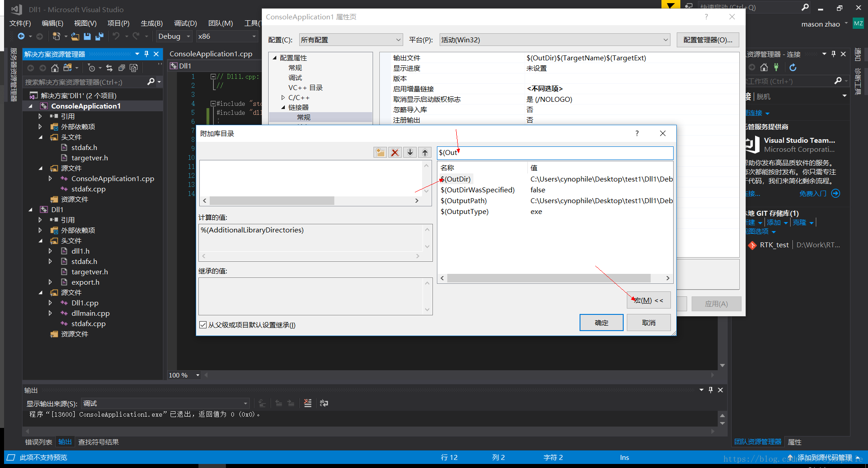Image resolution: width=868 pixels, height=468 pixels.
Task: Open the 显示输出来源 调试 dropdown
Action: [x=165, y=403]
